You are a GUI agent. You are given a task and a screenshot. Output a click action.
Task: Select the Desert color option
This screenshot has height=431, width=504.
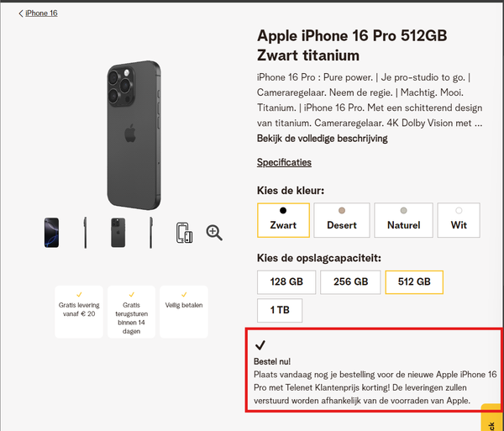(x=342, y=219)
